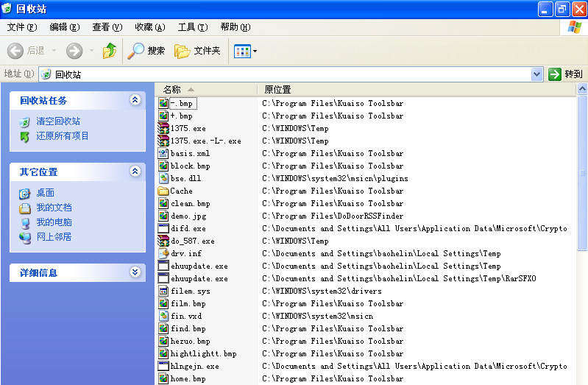Click the scrollbar up arrow
This screenshot has width=588, height=385.
[x=582, y=88]
